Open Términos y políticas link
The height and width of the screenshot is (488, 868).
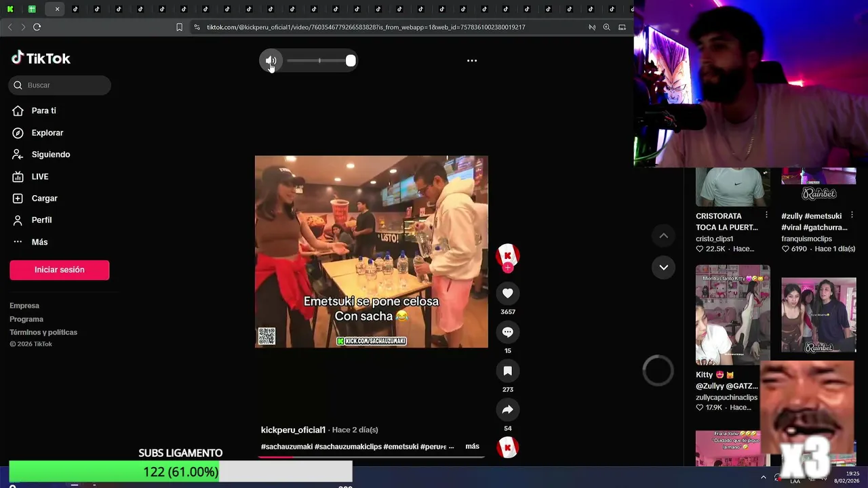point(43,332)
